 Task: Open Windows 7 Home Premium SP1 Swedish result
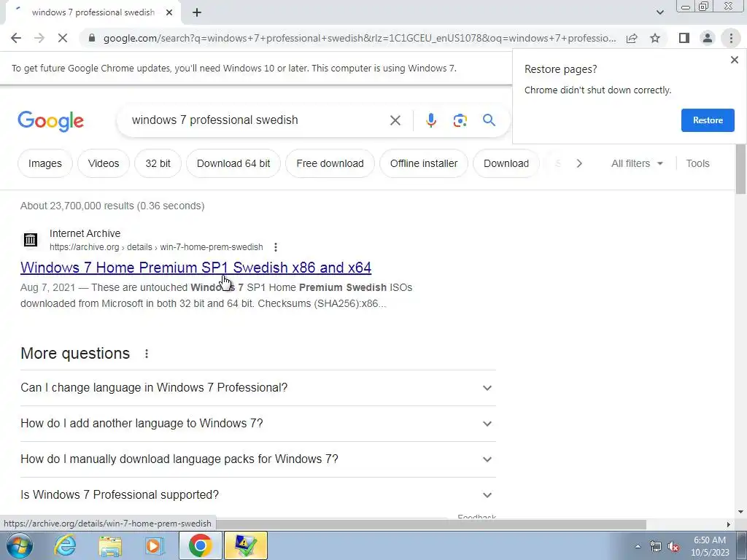(196, 268)
